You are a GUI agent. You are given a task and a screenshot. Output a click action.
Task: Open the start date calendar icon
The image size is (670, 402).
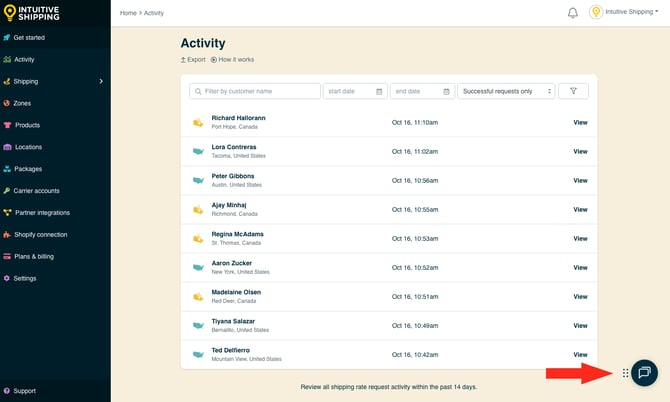coord(379,91)
